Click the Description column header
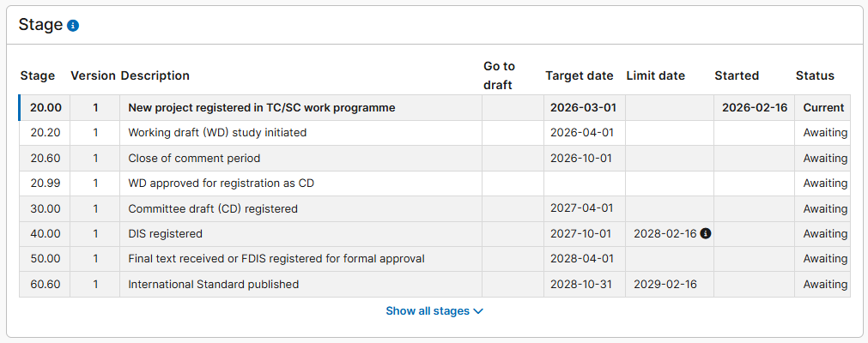Screen dimensions: 868x343 pyautogui.click(x=155, y=75)
